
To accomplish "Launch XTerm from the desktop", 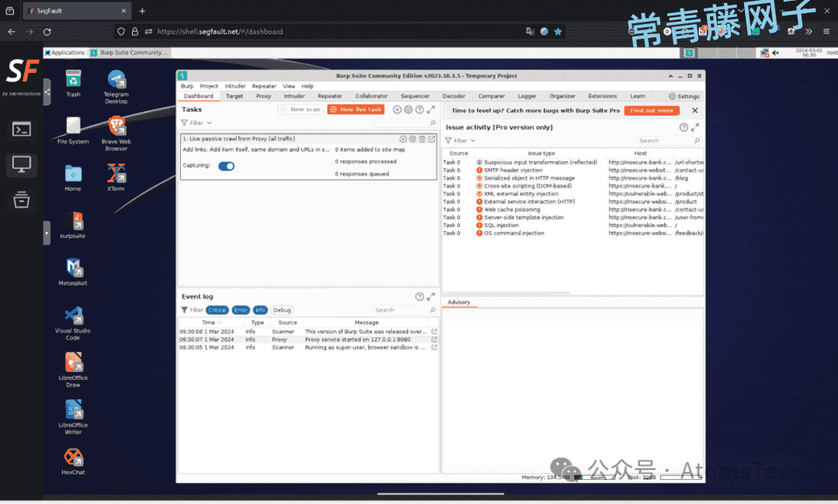I will (x=116, y=178).
